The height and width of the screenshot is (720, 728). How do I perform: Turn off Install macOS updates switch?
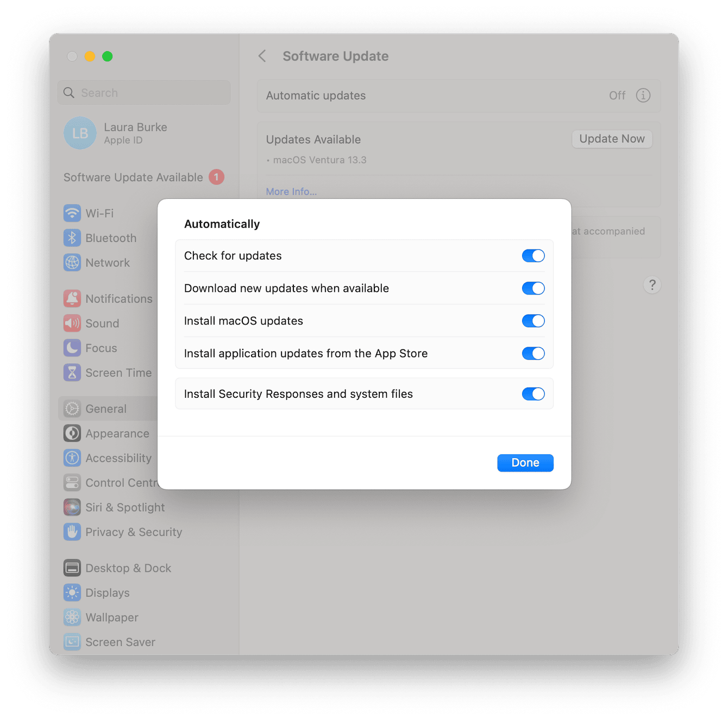pos(533,321)
